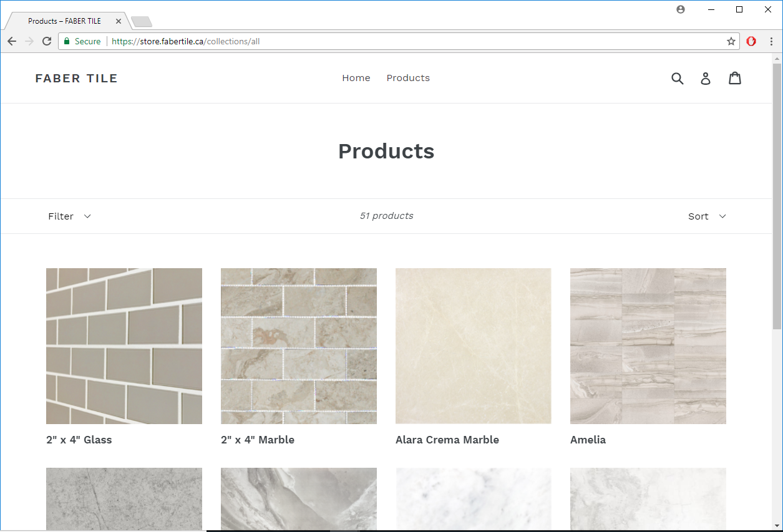Bookmark this page with the star icon
Screen dimensions: 783x532
click(731, 41)
